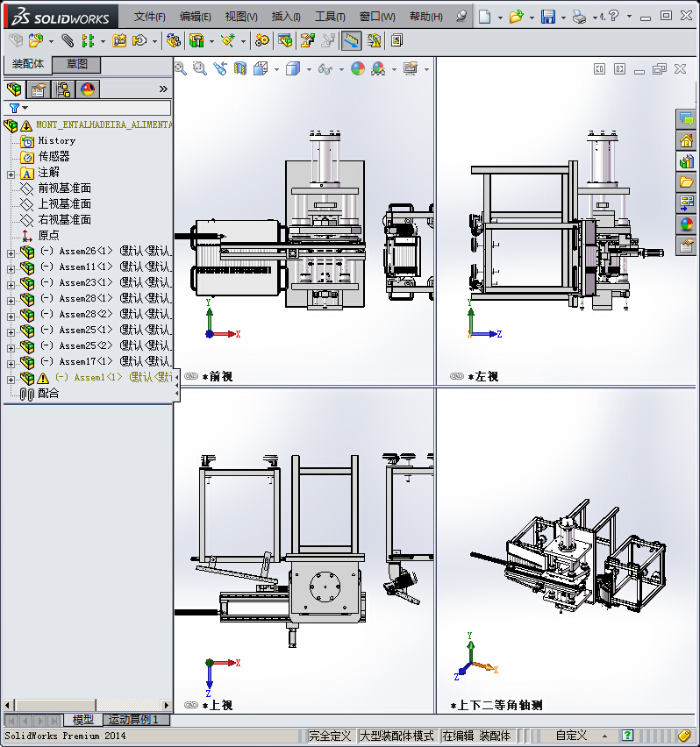Viewport: 700px width, 747px height.
Task: Open Custom Properties task pane icon
Action: click(686, 245)
